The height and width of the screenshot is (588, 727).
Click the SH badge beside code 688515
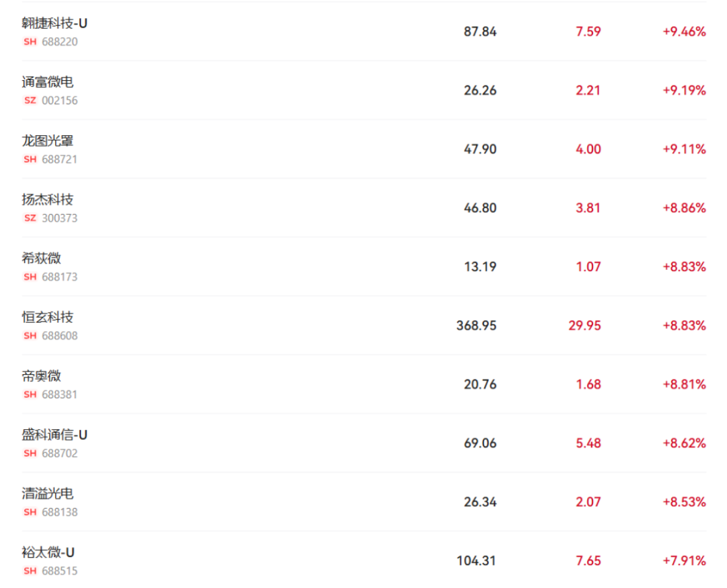coord(30,571)
